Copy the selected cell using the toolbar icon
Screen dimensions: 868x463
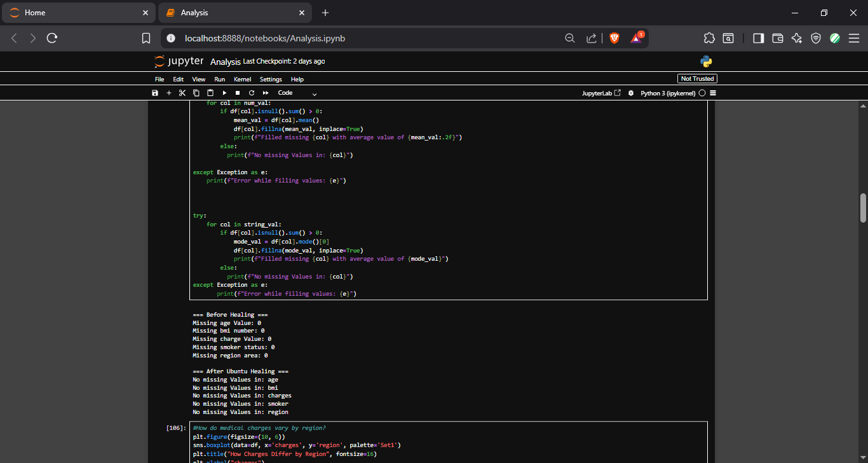click(196, 93)
